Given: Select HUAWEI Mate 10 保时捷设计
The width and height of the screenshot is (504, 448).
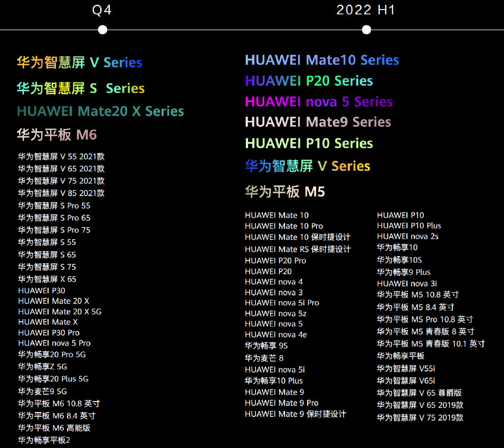Looking at the screenshot, I should [298, 238].
